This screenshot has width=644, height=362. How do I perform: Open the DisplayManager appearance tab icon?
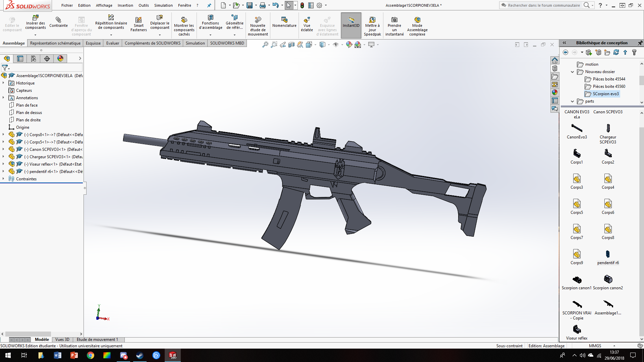(60, 59)
